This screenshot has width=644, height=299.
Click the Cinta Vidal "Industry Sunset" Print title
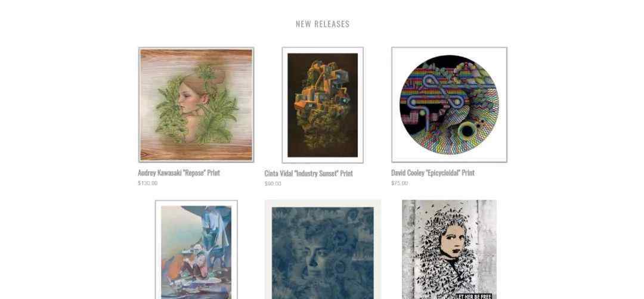(308, 173)
